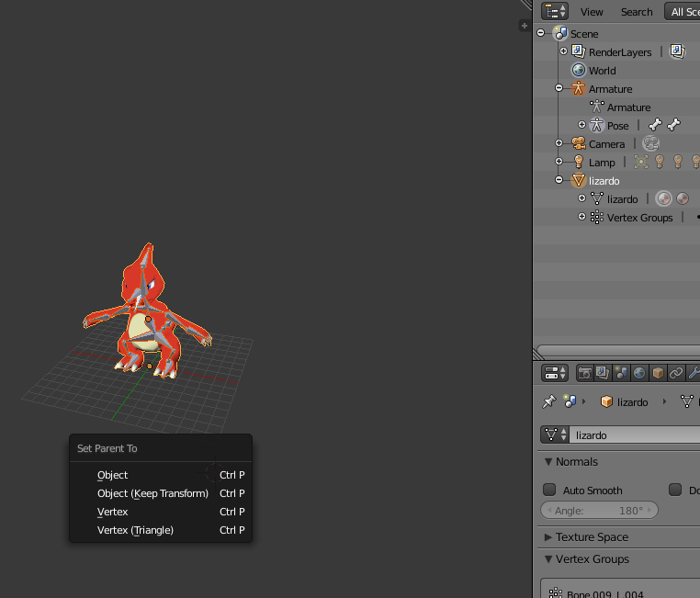Switch to the Object properties tab
The height and width of the screenshot is (598, 700).
pyautogui.click(x=658, y=373)
